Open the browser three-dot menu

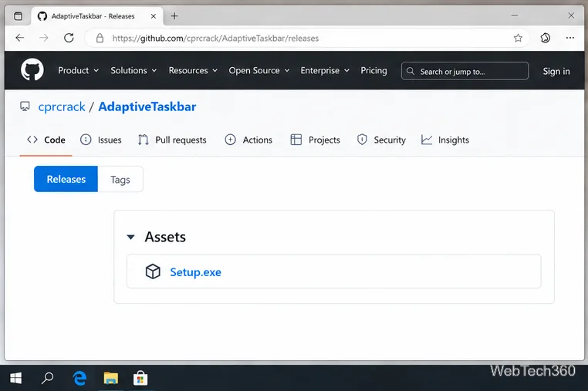coord(570,38)
